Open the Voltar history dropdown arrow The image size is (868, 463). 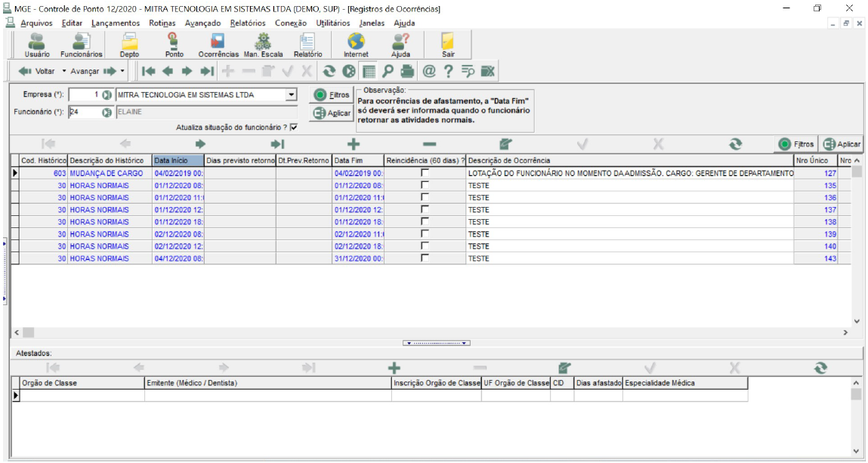[64, 71]
